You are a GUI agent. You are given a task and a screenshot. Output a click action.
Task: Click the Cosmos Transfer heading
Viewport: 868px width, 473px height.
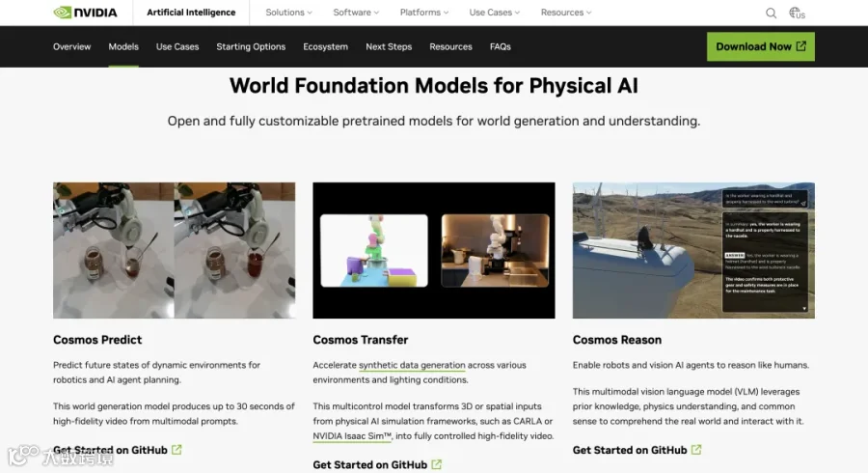coord(361,340)
